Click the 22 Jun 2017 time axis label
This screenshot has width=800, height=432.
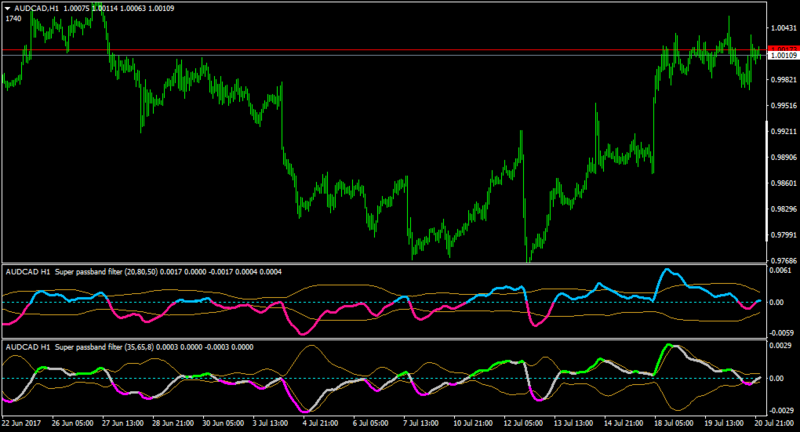(x=21, y=423)
